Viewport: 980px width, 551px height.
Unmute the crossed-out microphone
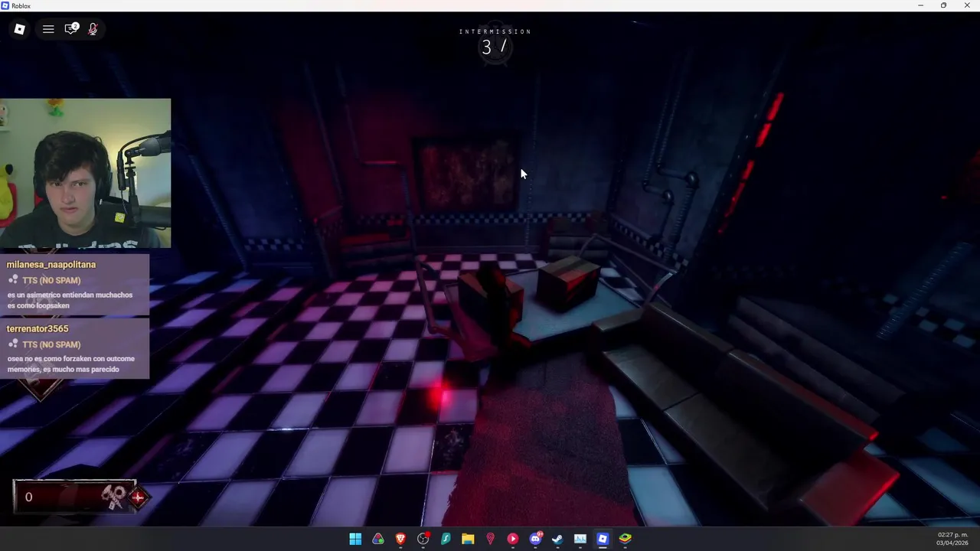pos(93,29)
